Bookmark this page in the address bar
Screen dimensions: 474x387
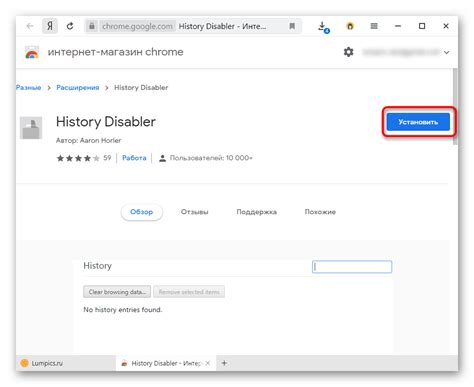pyautogui.click(x=292, y=26)
